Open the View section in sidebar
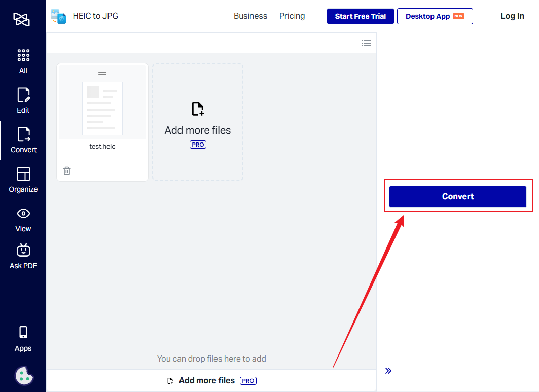This screenshot has width=539, height=392. click(23, 219)
